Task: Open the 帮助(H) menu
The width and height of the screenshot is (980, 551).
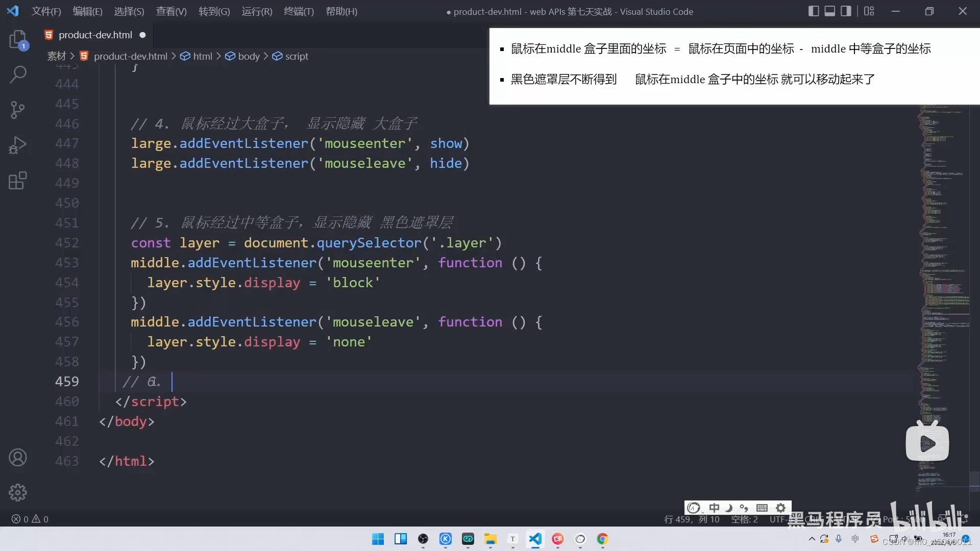Action: pyautogui.click(x=341, y=11)
